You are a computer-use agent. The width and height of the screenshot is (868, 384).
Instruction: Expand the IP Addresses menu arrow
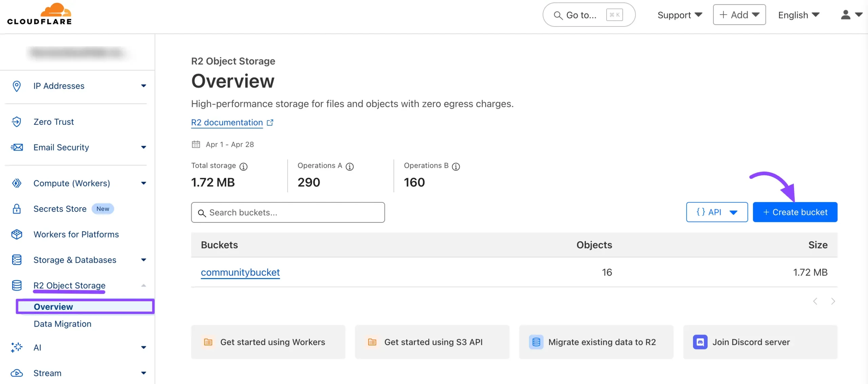(144, 86)
